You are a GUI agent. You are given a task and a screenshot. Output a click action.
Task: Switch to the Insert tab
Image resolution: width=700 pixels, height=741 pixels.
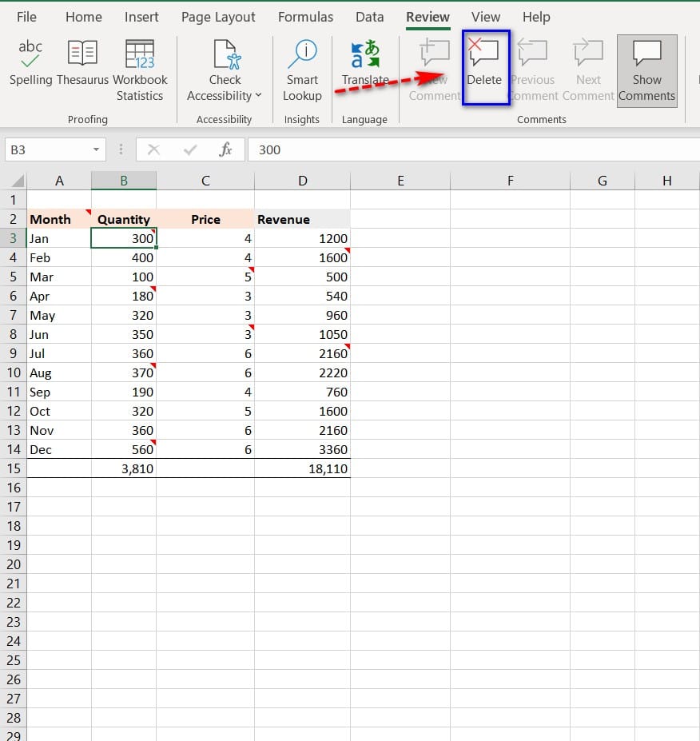point(141,17)
